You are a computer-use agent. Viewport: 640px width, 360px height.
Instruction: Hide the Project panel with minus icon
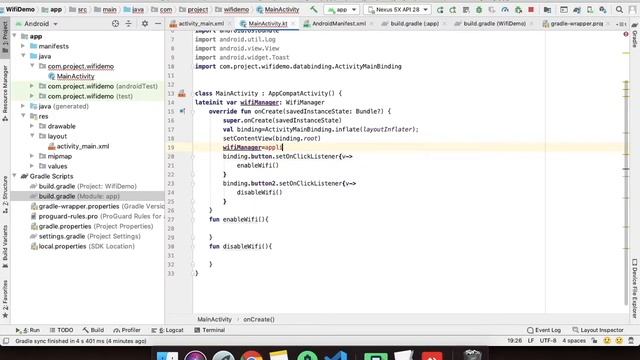click(x=158, y=24)
